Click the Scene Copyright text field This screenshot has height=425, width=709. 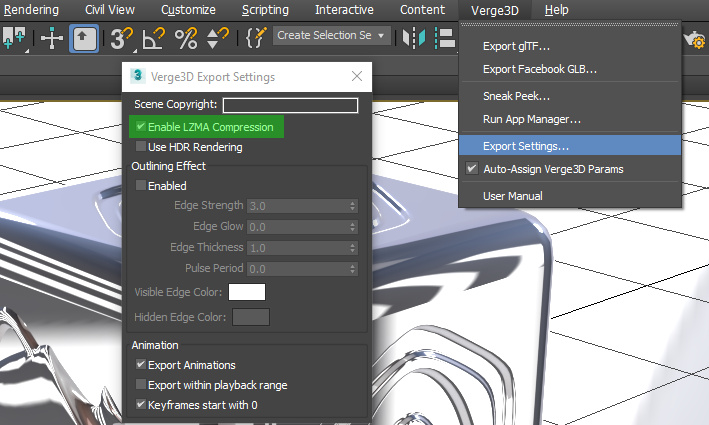click(x=290, y=105)
